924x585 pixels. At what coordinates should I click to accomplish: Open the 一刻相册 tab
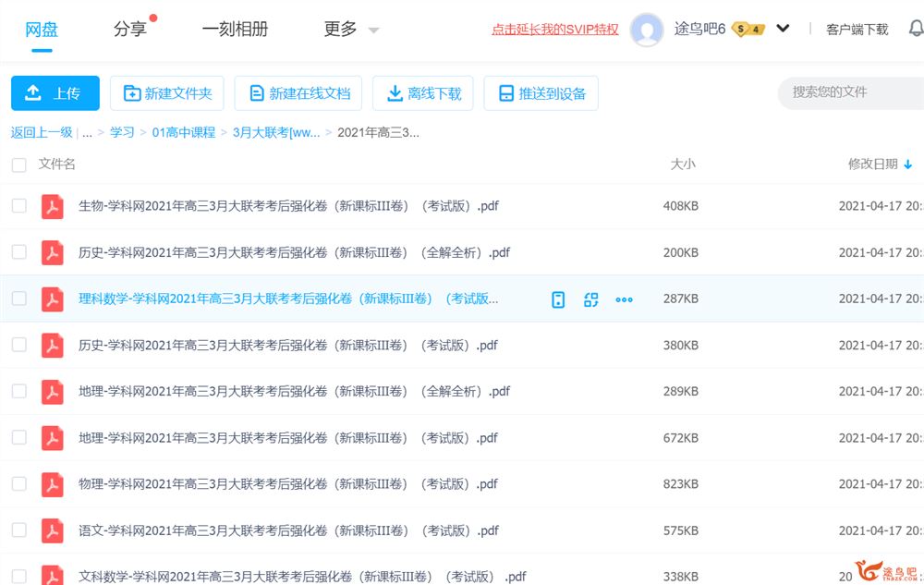[235, 29]
